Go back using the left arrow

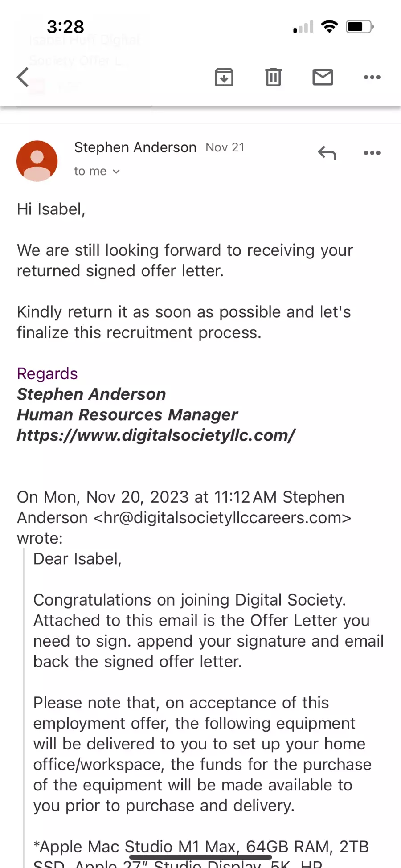pyautogui.click(x=23, y=77)
